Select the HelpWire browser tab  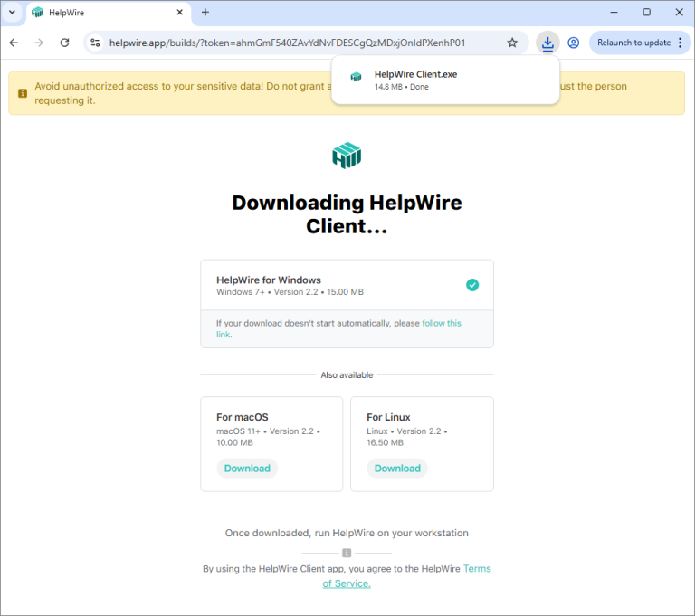click(x=109, y=13)
